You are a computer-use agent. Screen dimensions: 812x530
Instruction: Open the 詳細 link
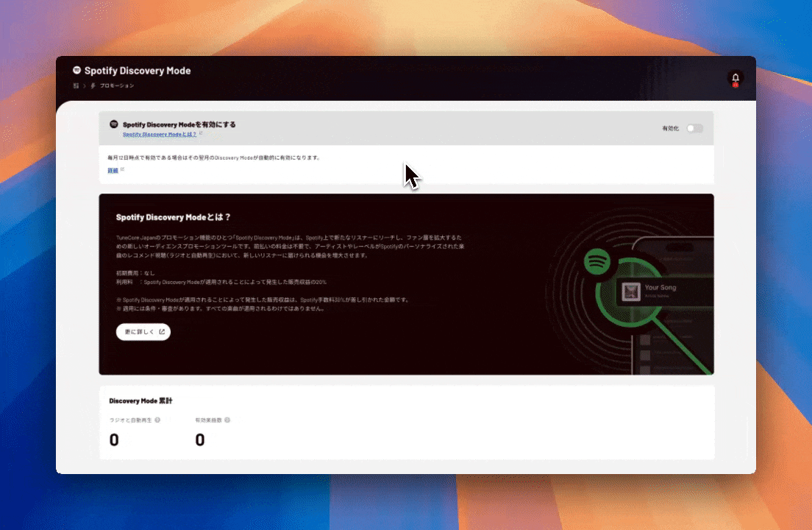pos(113,171)
